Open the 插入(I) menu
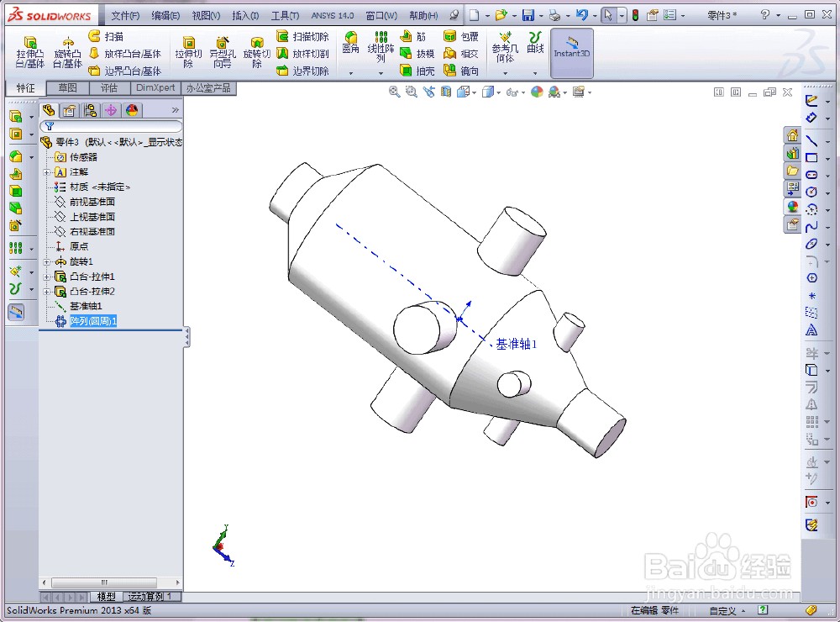 [245, 15]
